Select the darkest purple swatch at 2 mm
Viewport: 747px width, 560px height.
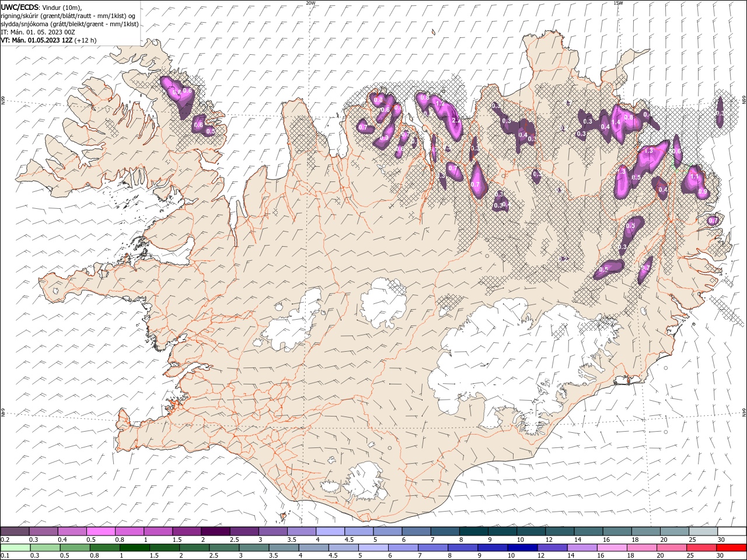215,531
